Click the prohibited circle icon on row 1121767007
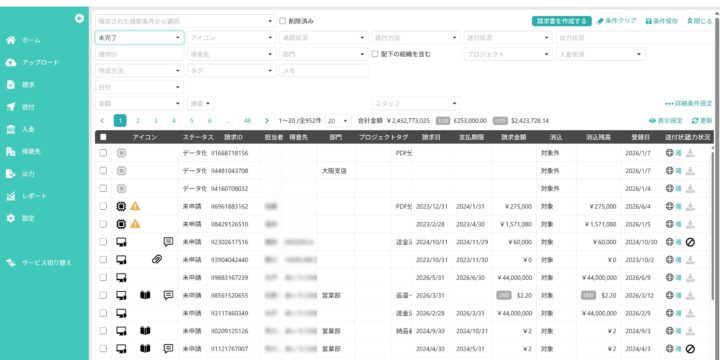 (690, 349)
